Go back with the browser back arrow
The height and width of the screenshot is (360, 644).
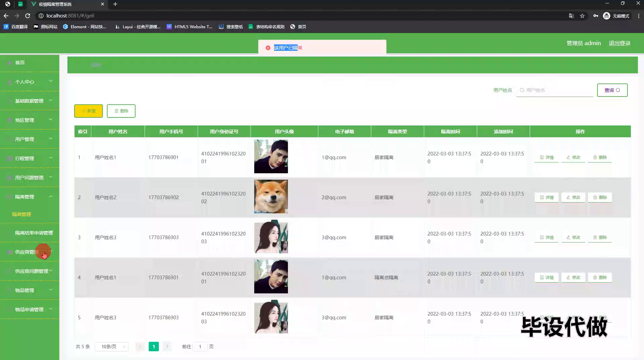[6, 16]
